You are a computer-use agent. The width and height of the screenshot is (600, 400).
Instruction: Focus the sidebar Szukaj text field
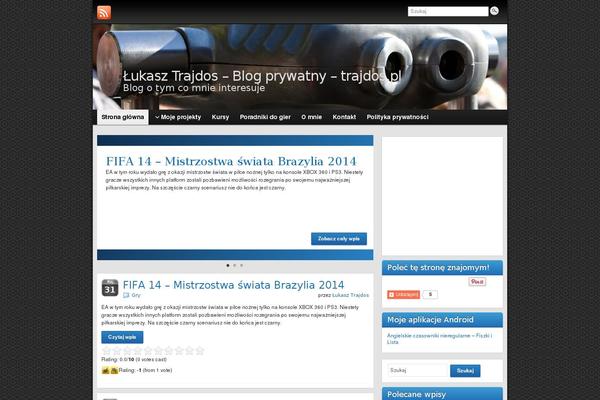click(418, 371)
